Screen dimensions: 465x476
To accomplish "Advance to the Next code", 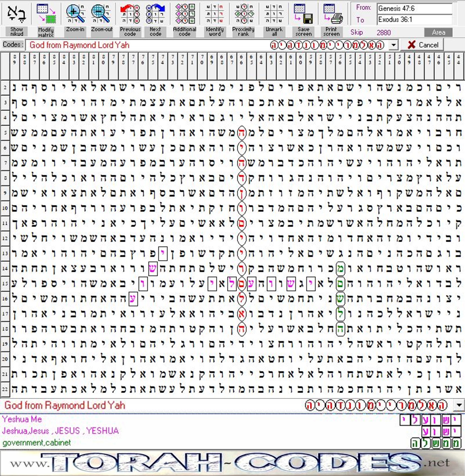I will 155,13.
